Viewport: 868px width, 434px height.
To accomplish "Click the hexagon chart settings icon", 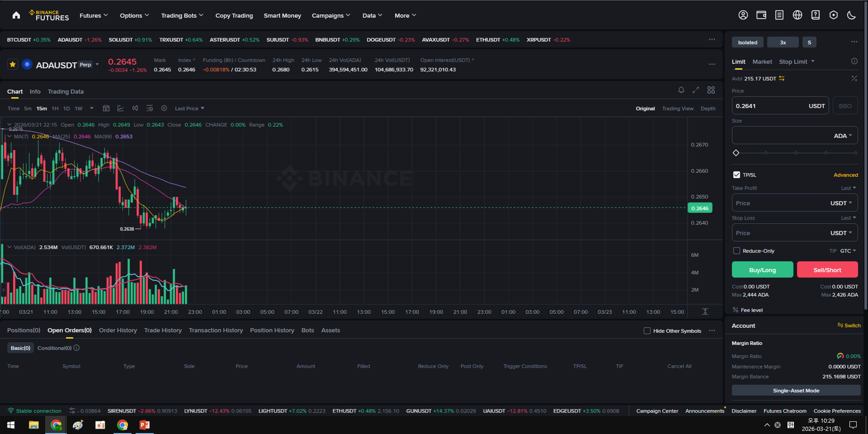I will pos(164,108).
